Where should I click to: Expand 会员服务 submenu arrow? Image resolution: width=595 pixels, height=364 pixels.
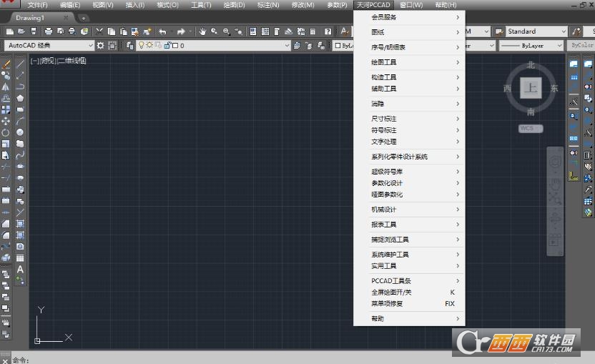pyautogui.click(x=458, y=17)
